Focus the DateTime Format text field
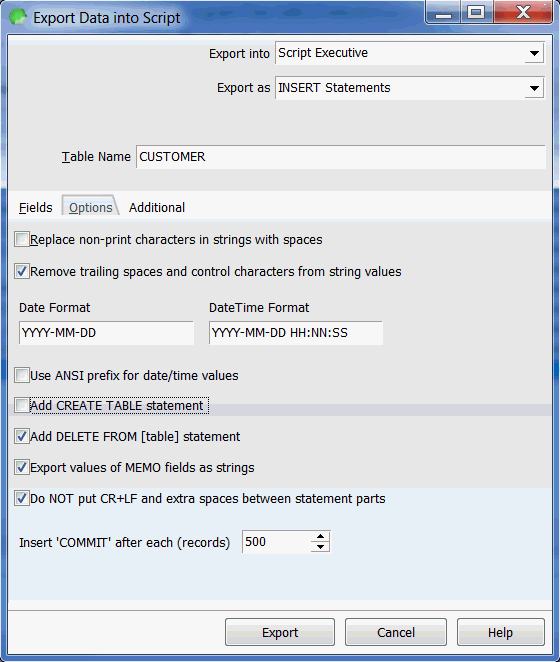 296,333
